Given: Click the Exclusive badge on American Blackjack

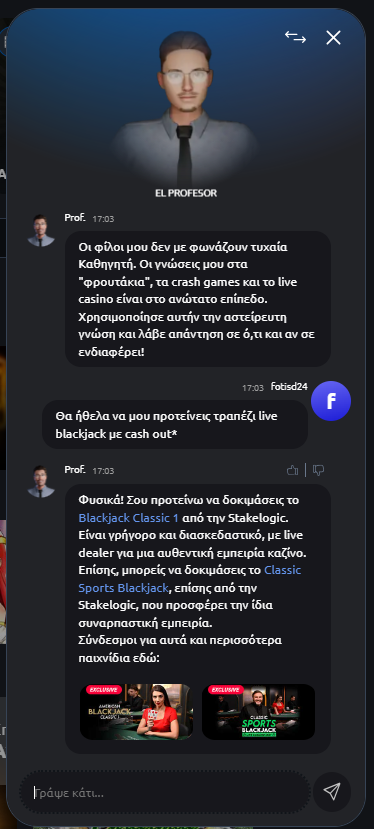Looking at the screenshot, I should point(104,690).
